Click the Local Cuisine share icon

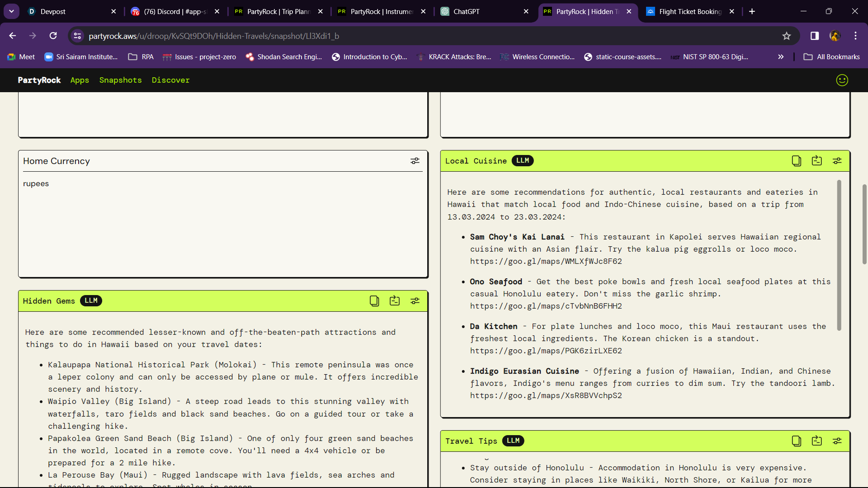(x=816, y=161)
